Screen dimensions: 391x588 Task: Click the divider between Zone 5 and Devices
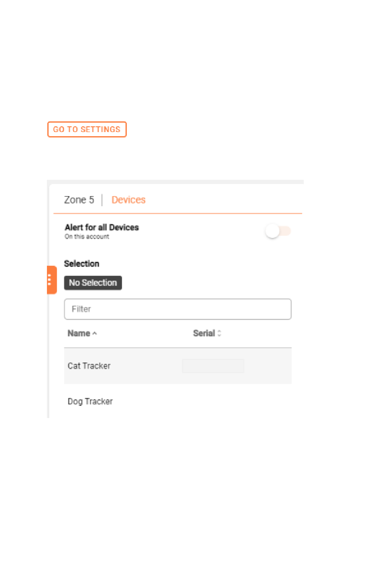point(102,200)
